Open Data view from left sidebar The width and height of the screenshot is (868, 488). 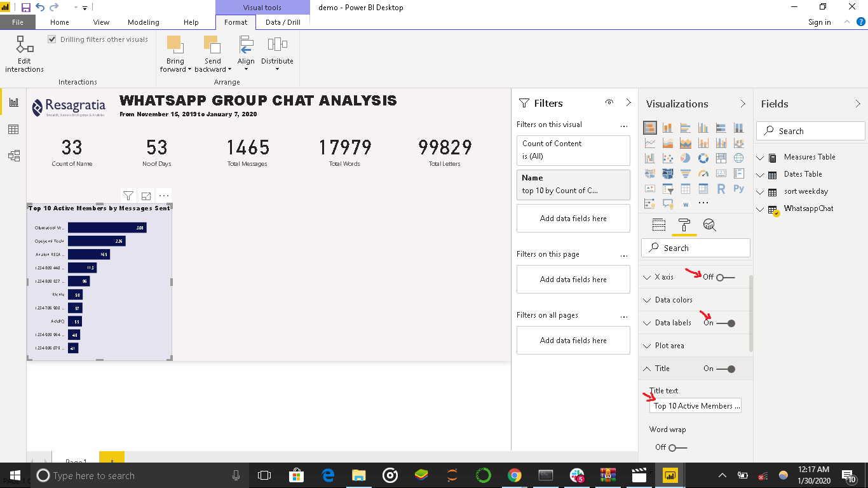[x=13, y=130]
